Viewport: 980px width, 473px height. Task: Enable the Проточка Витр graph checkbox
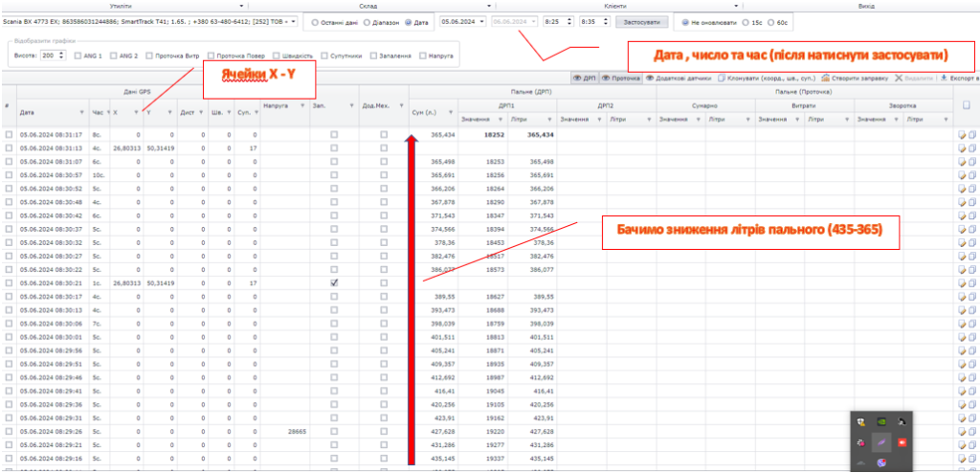(149, 56)
